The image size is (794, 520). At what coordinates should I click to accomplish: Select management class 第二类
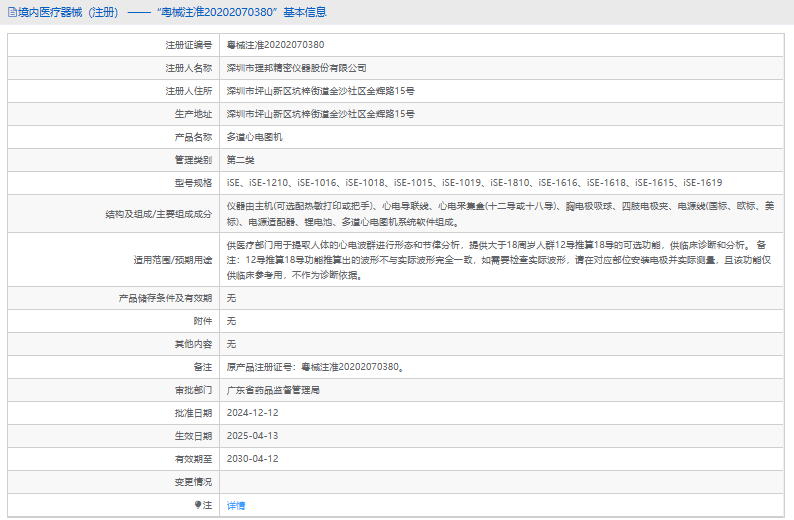[x=241, y=160]
